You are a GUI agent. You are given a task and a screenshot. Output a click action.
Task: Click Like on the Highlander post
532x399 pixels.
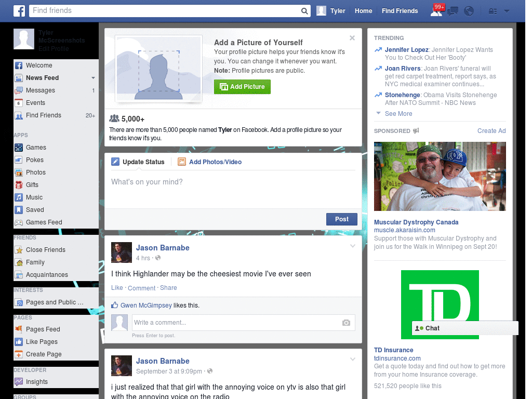[x=117, y=288]
